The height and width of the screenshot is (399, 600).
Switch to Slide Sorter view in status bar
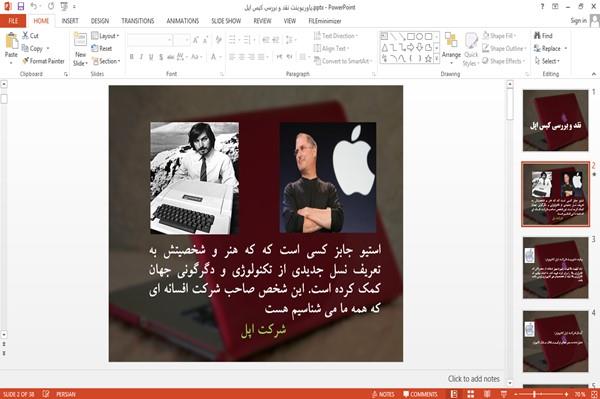471,394
